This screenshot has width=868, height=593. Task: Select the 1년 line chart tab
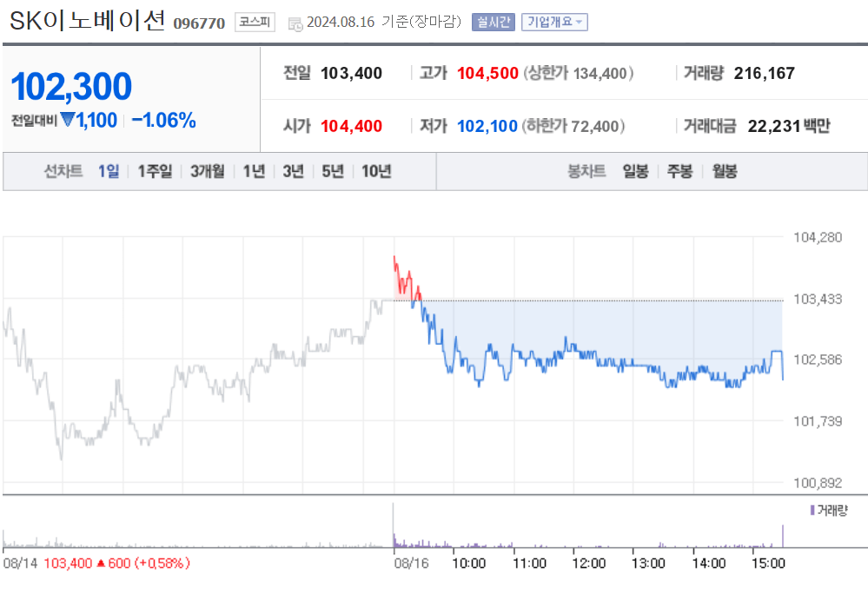pyautogui.click(x=254, y=172)
